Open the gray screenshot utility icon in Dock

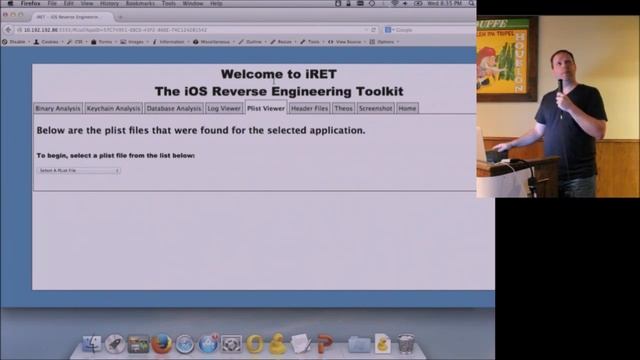tap(231, 344)
